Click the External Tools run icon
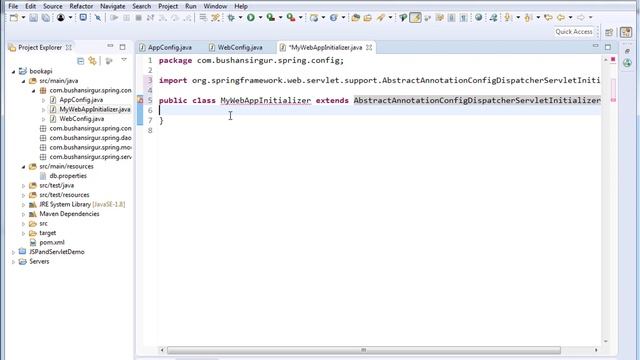Viewport: 640px width, 360px height. coord(291,18)
